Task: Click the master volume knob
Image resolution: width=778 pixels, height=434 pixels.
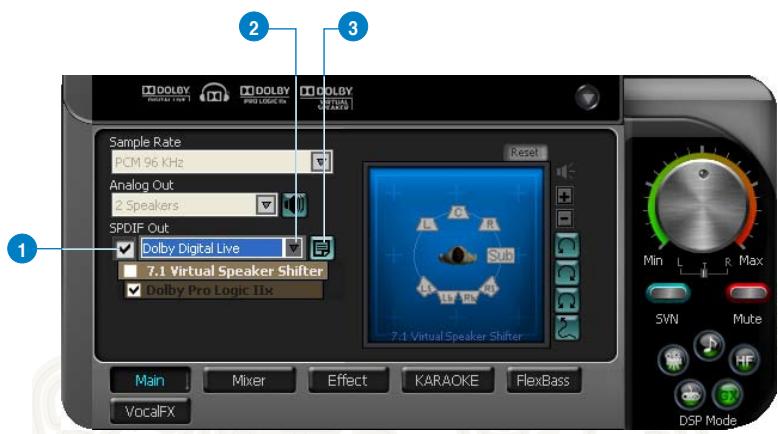Action: coord(703,204)
